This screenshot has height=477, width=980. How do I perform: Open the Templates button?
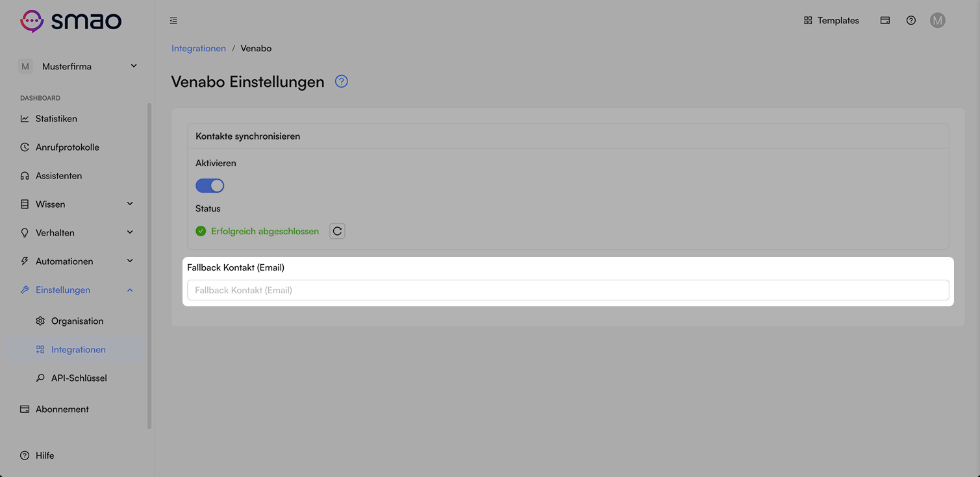(831, 21)
